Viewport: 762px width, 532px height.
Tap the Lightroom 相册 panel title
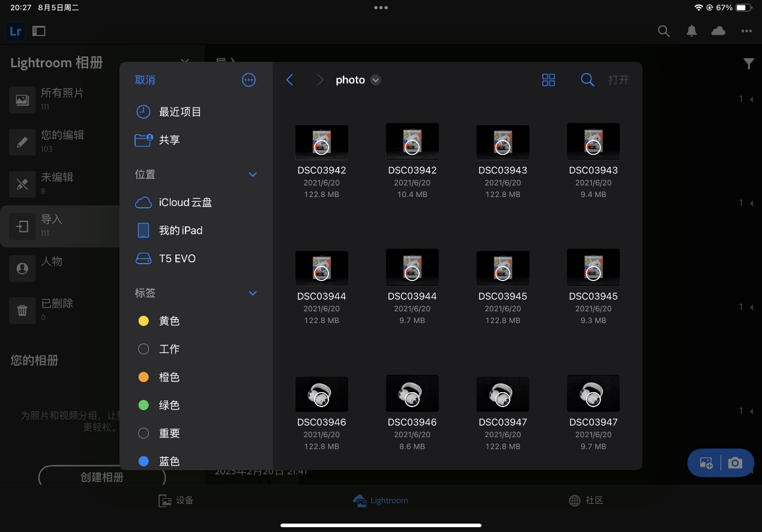pos(56,62)
